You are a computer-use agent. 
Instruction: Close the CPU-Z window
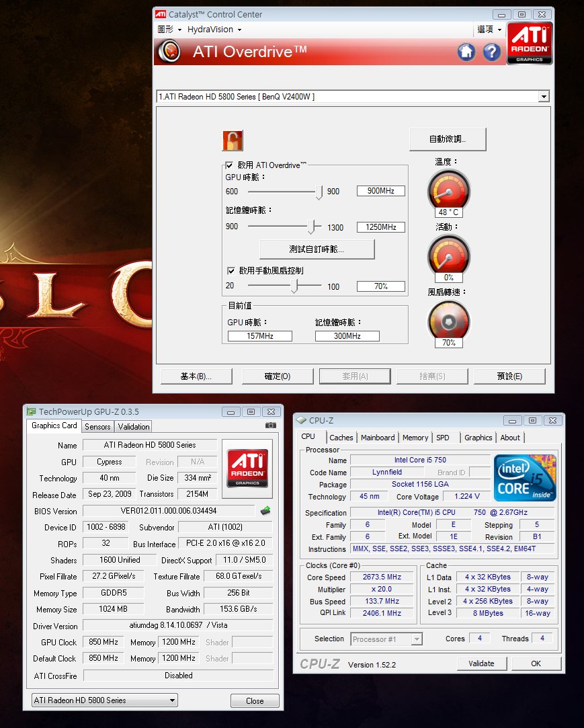552,421
